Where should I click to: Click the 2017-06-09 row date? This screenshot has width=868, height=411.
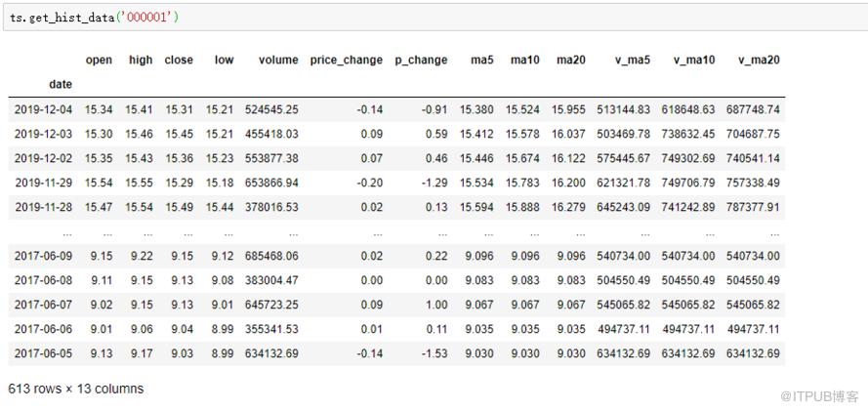click(43, 256)
